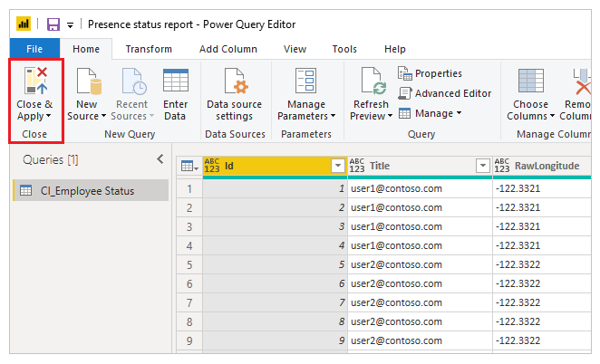
Task: Open the Quick Access Toolbar customize arrow
Action: pyautogui.click(x=70, y=25)
